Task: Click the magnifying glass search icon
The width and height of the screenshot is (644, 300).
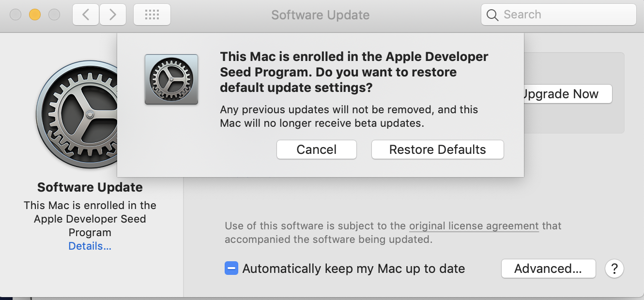Action: (492, 15)
